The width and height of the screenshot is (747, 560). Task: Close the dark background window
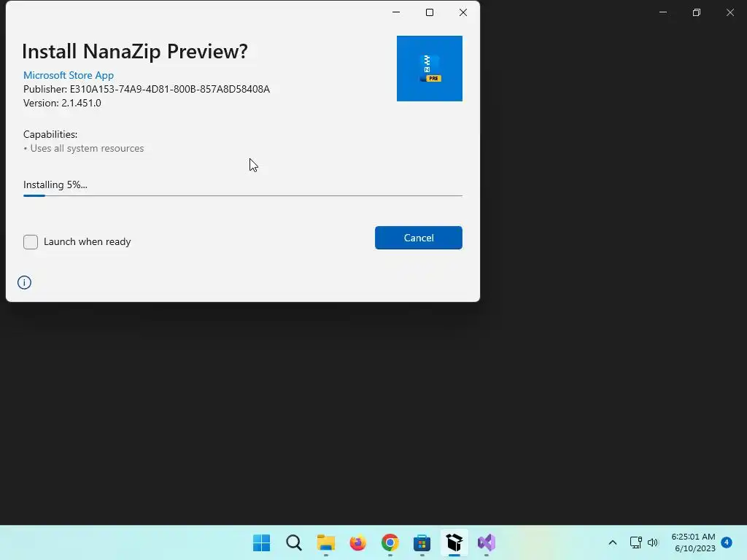pos(729,12)
